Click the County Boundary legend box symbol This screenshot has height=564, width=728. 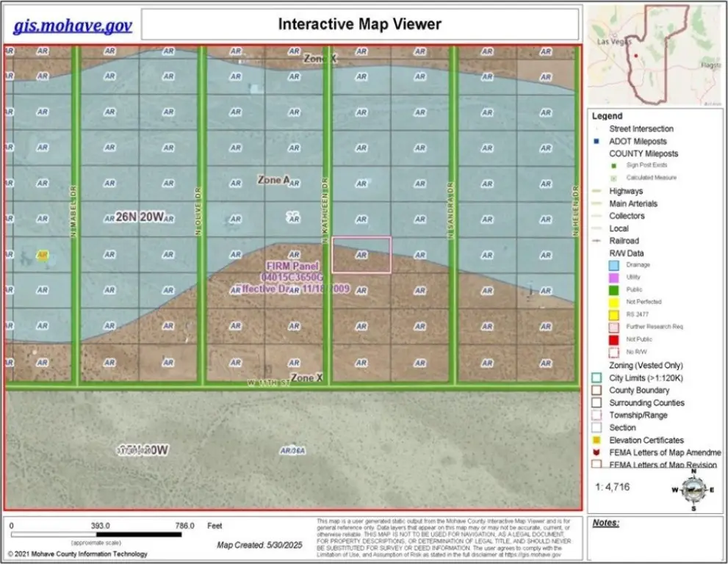click(x=597, y=391)
